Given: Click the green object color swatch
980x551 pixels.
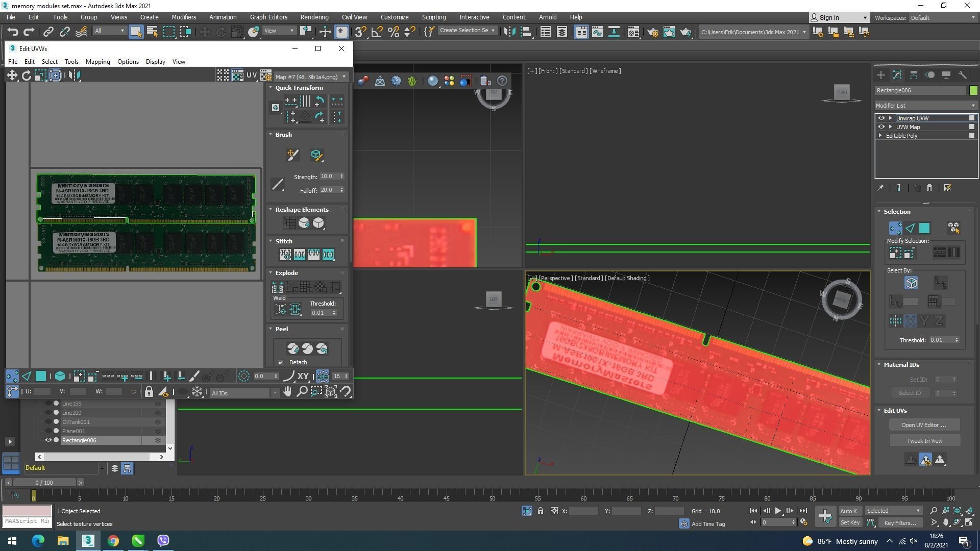Looking at the screenshot, I should click(x=973, y=90).
